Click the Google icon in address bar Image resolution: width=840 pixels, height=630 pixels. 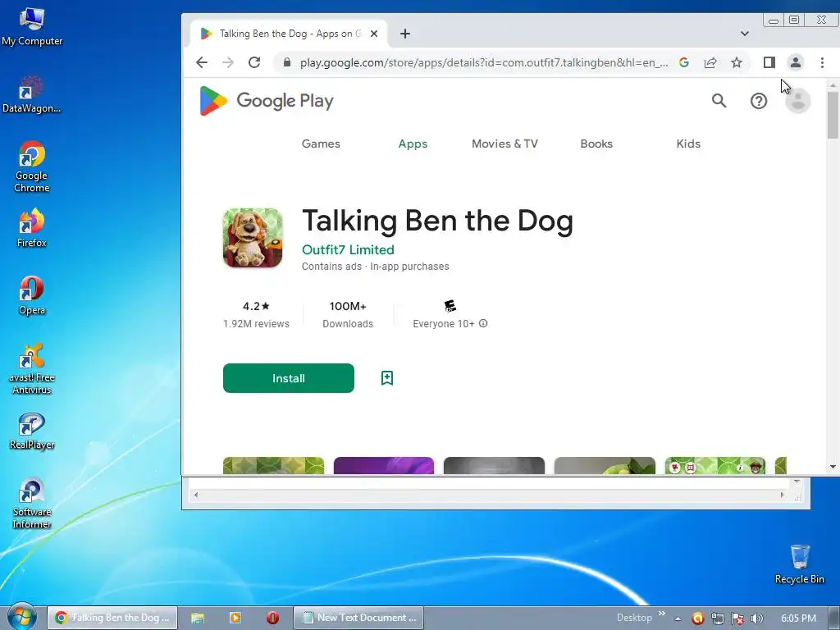click(684, 62)
